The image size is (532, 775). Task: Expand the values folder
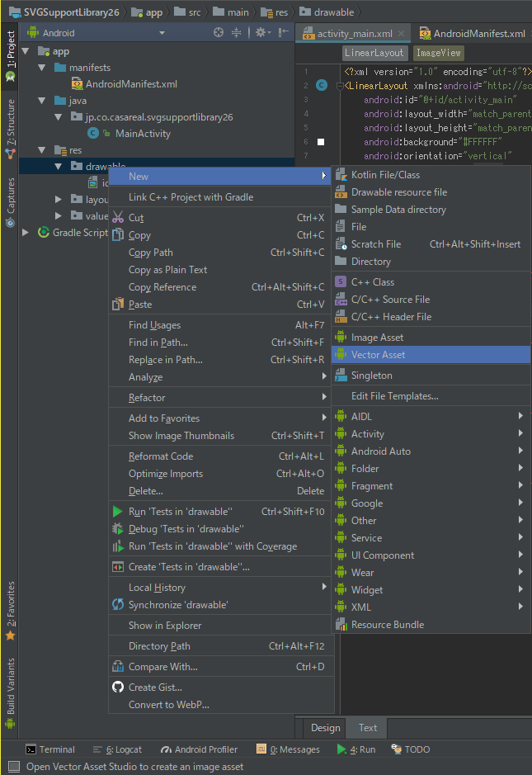point(58,215)
